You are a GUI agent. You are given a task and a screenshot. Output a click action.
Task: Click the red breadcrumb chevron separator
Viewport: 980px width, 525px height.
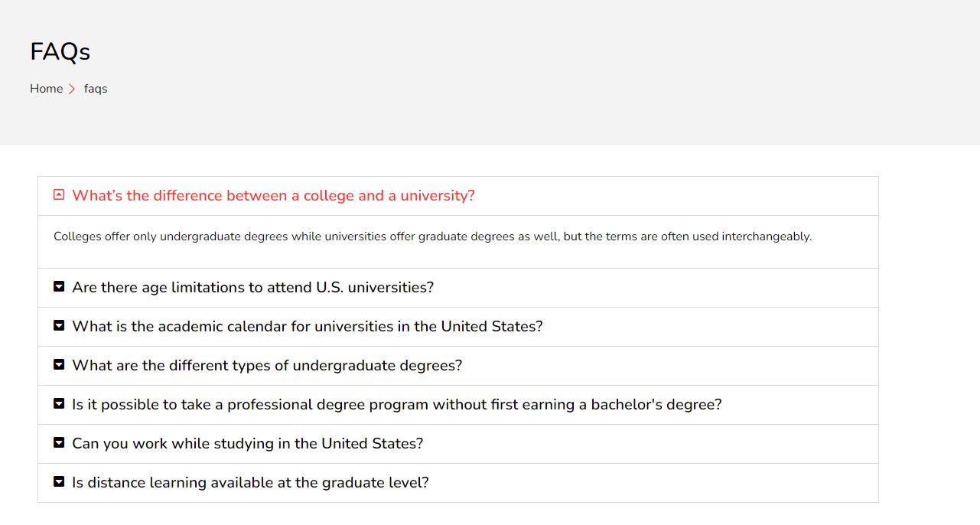(72, 89)
